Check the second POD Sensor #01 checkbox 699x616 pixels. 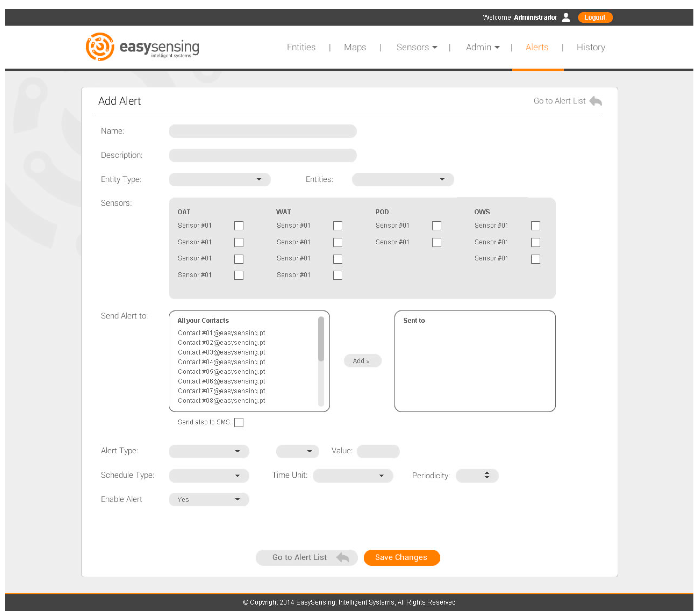(436, 242)
